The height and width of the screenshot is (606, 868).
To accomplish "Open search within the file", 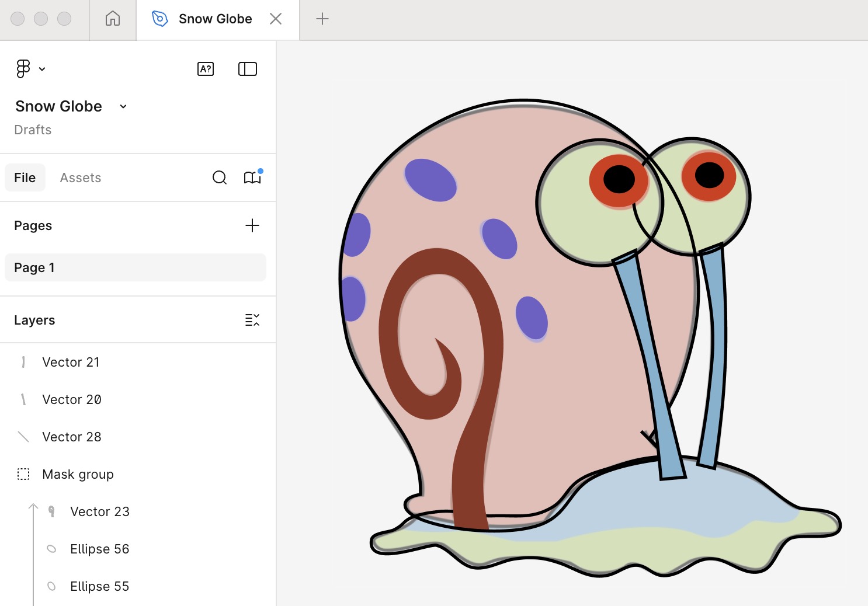I will (220, 177).
